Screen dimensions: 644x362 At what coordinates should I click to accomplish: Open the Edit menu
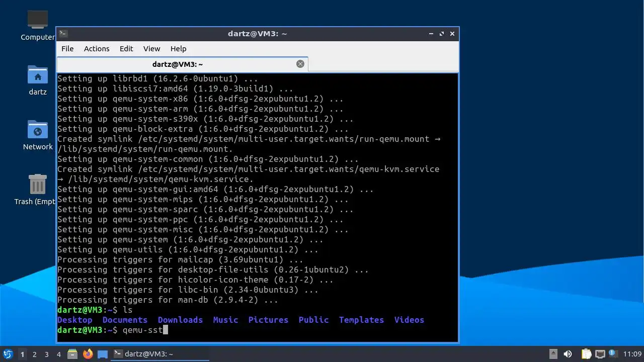[x=126, y=49]
